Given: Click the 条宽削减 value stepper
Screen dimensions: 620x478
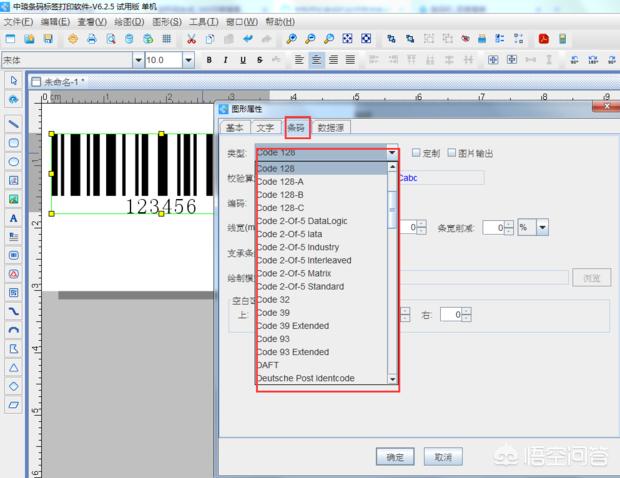Looking at the screenshot, I should pyautogui.click(x=509, y=227).
